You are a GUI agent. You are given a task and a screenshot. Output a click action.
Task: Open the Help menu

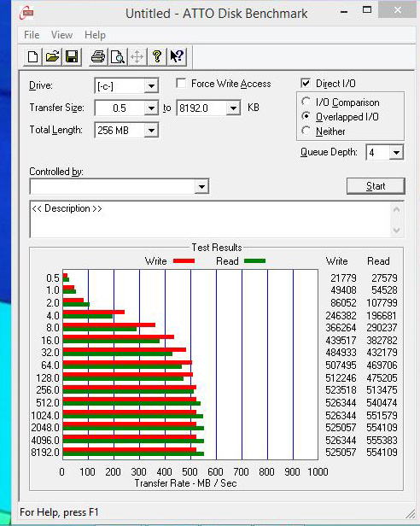95,35
